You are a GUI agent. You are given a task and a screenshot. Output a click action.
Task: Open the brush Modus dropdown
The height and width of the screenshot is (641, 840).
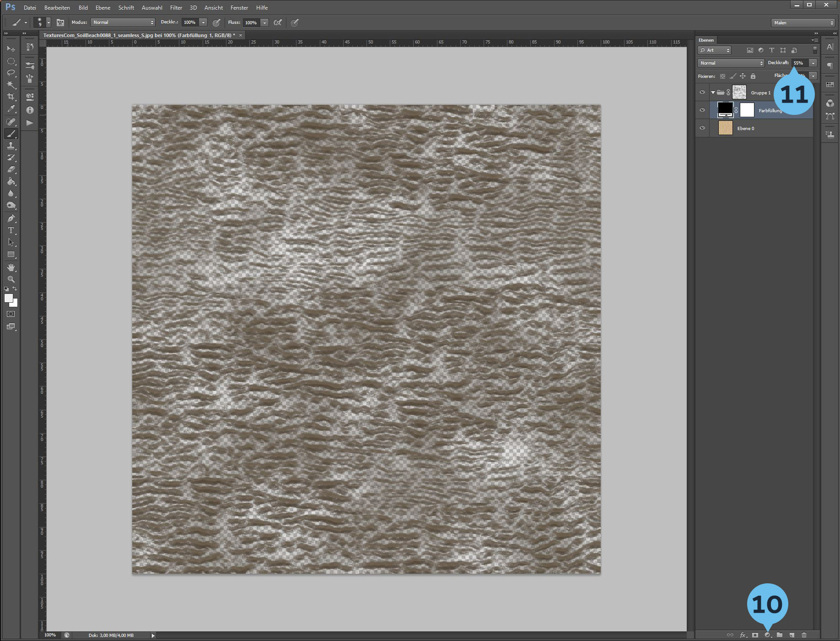(123, 22)
